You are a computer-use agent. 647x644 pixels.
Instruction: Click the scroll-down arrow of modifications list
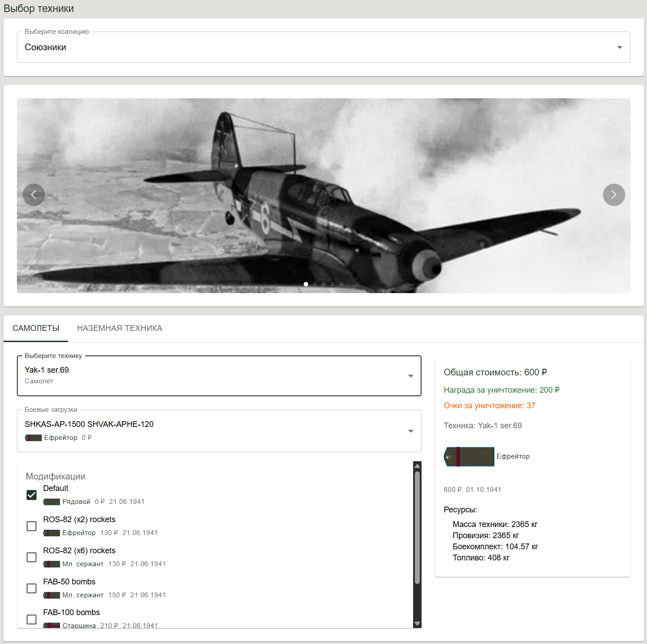click(x=417, y=624)
